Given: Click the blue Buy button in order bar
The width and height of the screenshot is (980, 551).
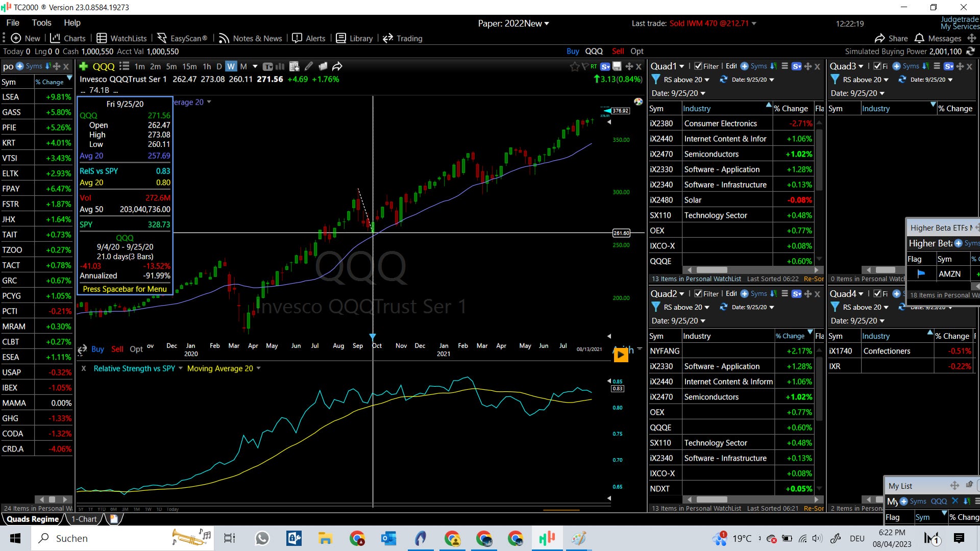Looking at the screenshot, I should (x=573, y=52).
